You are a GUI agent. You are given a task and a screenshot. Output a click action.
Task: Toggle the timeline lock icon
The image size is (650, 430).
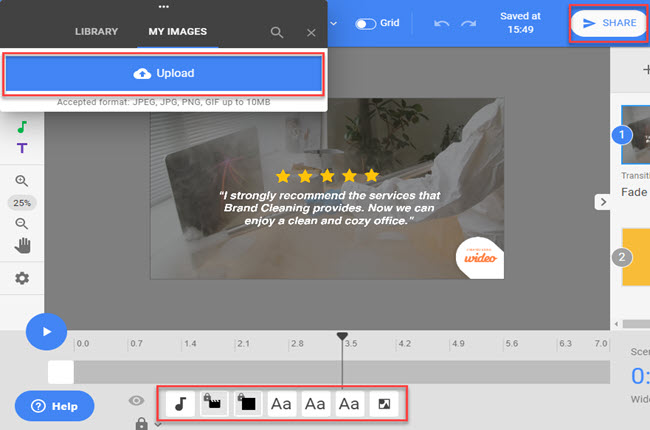(x=141, y=423)
